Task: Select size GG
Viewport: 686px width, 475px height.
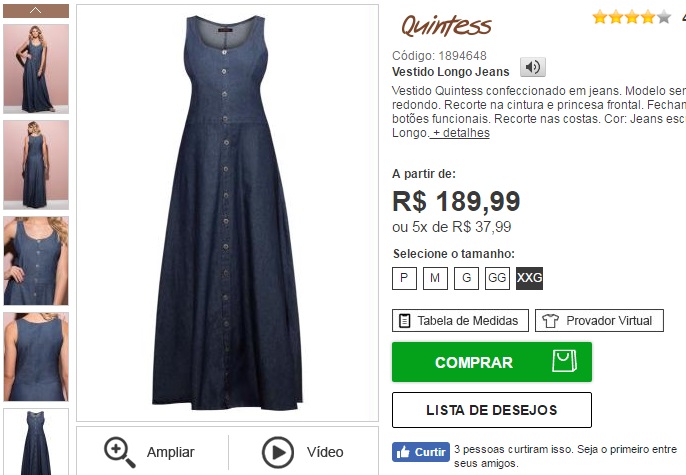Action: point(497,278)
